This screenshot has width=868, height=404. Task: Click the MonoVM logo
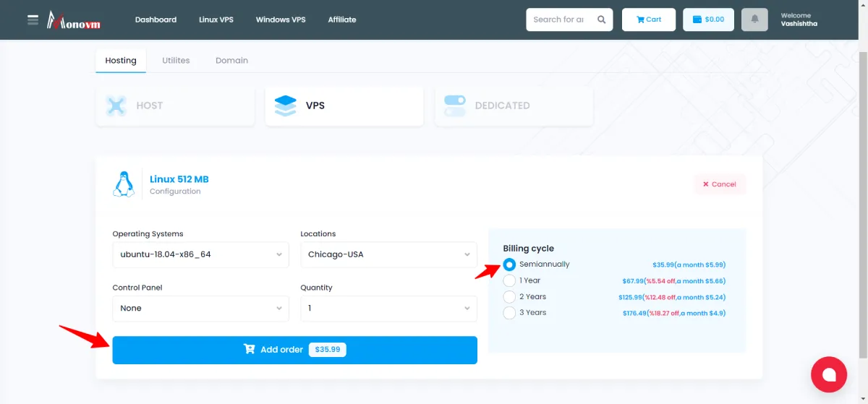click(73, 20)
